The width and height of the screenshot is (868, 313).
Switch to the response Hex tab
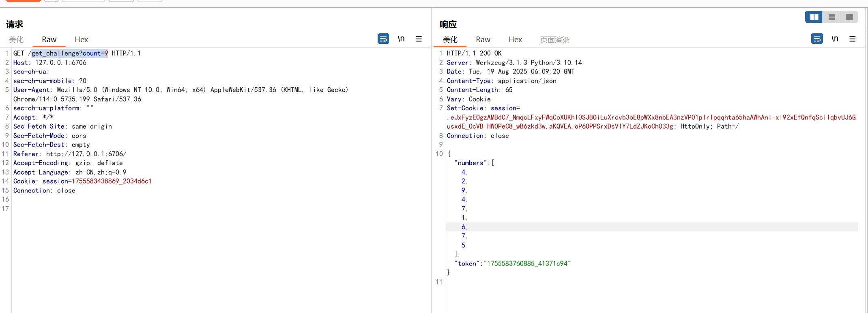click(x=515, y=39)
